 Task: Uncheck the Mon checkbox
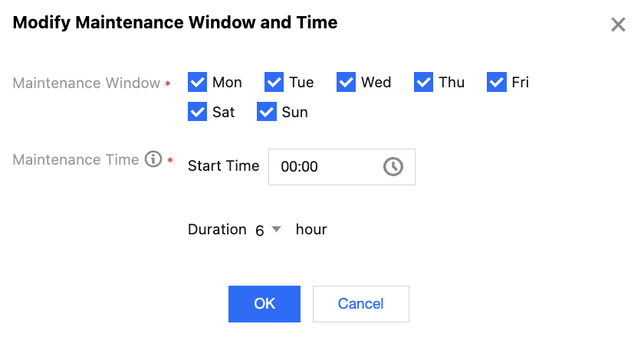click(x=198, y=82)
